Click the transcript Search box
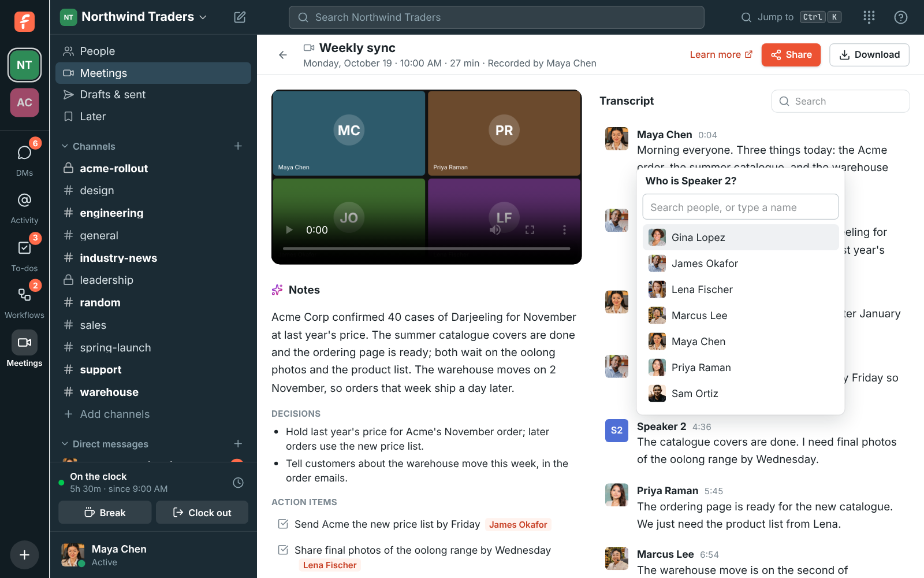Image resolution: width=924 pixels, height=578 pixels. point(840,101)
